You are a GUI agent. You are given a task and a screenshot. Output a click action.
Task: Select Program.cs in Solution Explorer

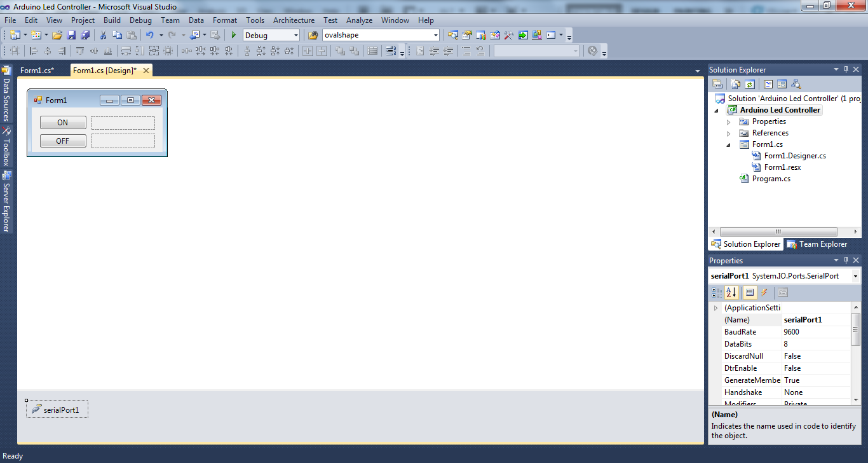tap(771, 179)
